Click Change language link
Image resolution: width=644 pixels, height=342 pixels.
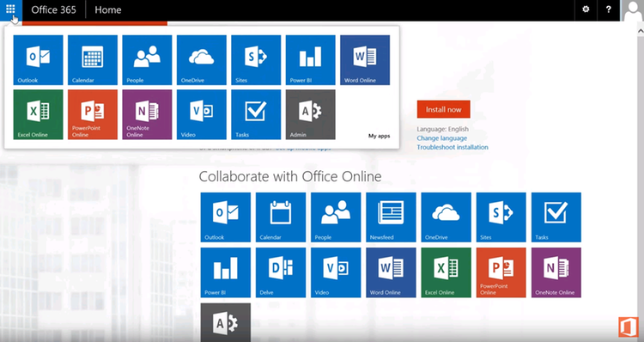click(x=442, y=138)
